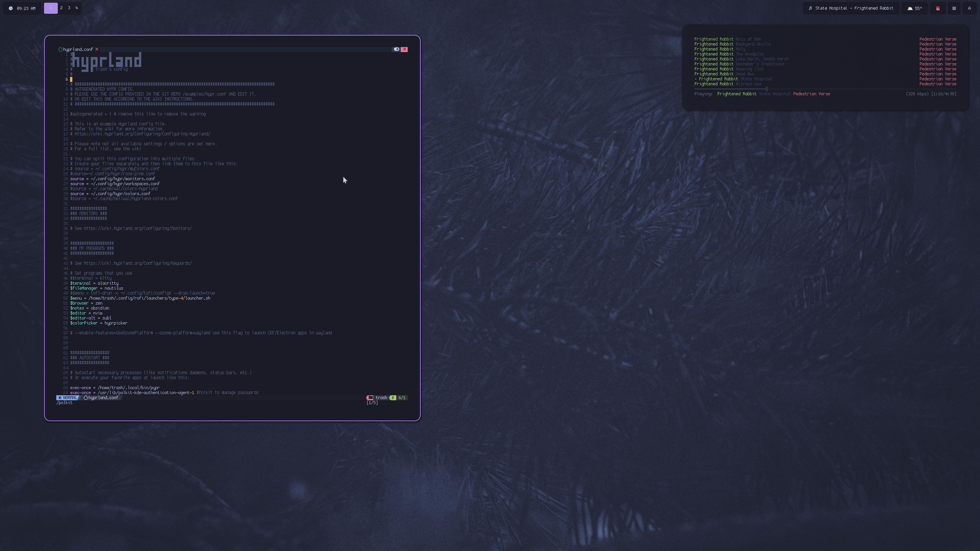Image resolution: width=980 pixels, height=551 pixels.
Task: Click the playback progress bar handle
Action: (766, 89)
